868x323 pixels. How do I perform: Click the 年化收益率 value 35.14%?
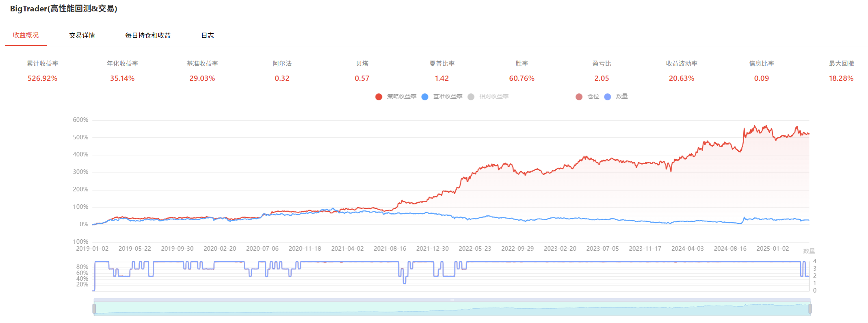[122, 78]
